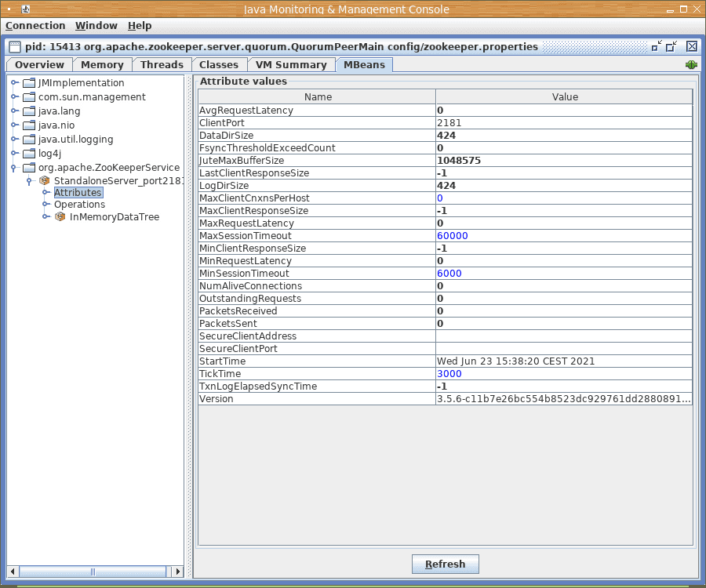Click the green connection status icon

pyautogui.click(x=691, y=65)
